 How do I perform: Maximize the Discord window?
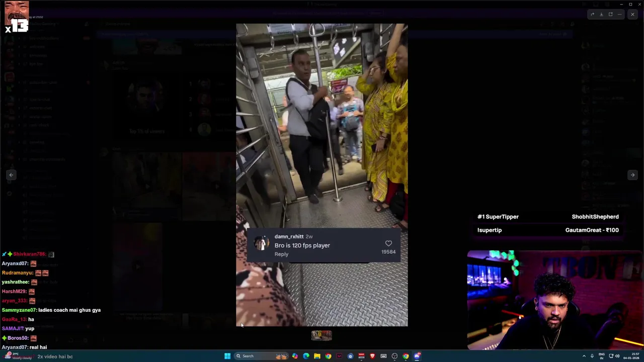(630, 4)
